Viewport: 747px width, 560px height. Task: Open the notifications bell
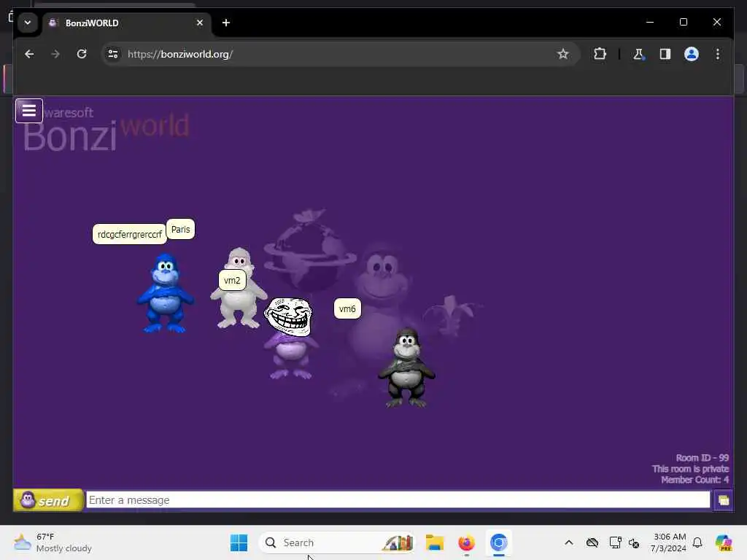[697, 542]
